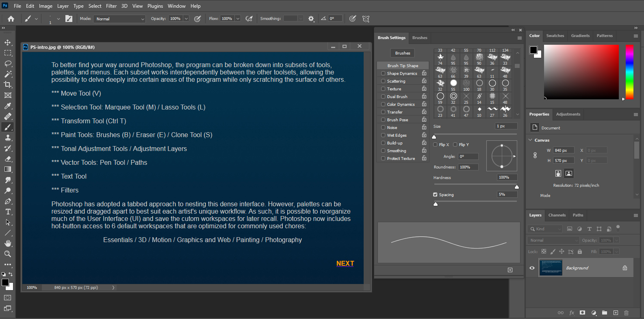Disable the Spacing checkbox

[435, 194]
